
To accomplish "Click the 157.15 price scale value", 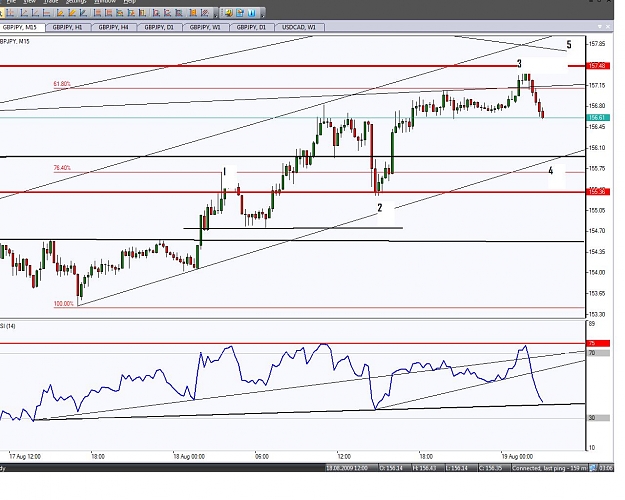I will [597, 85].
